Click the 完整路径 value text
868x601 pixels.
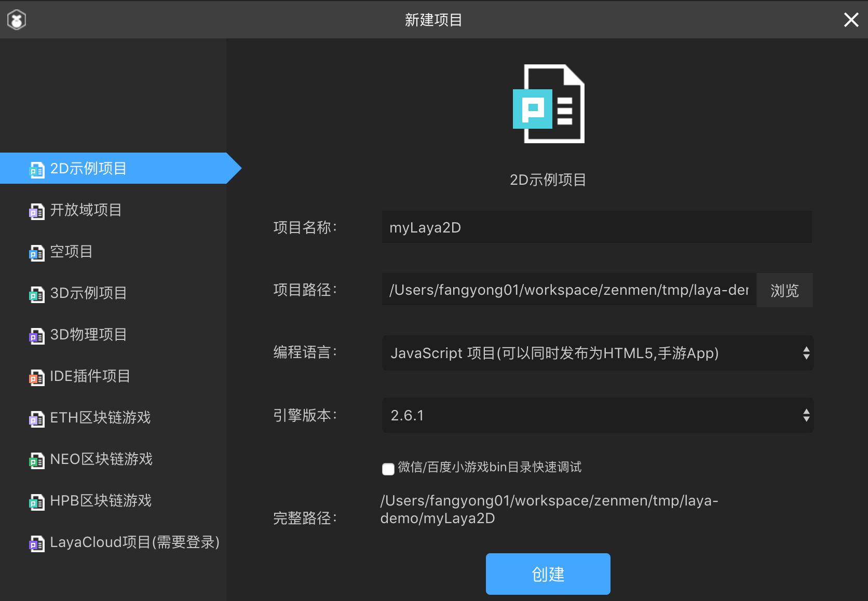549,509
